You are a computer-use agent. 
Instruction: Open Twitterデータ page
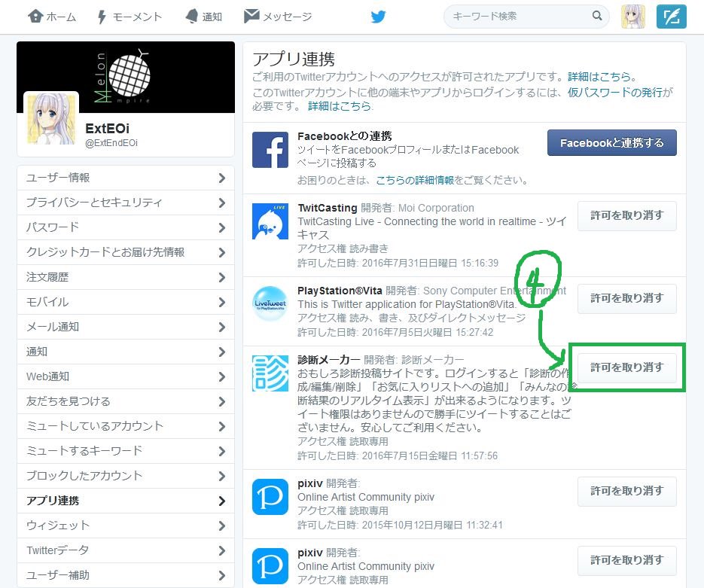(x=126, y=550)
